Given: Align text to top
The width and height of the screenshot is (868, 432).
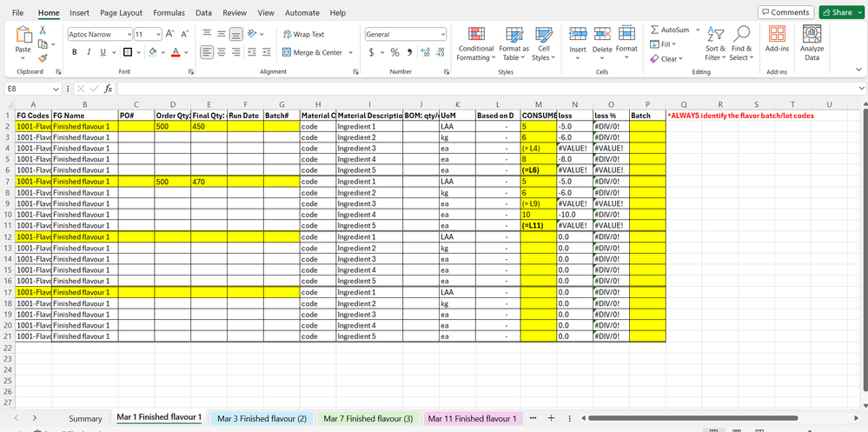Looking at the screenshot, I should pos(207,34).
